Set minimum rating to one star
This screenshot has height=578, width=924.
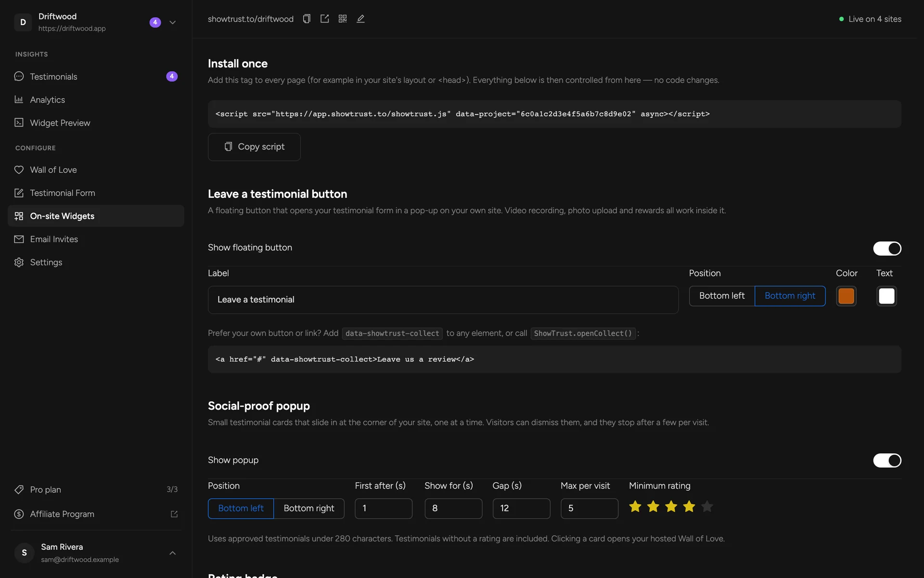[635, 507]
